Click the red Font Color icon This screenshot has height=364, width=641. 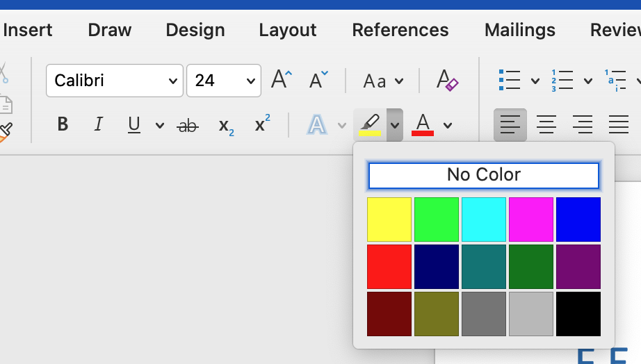pyautogui.click(x=423, y=125)
